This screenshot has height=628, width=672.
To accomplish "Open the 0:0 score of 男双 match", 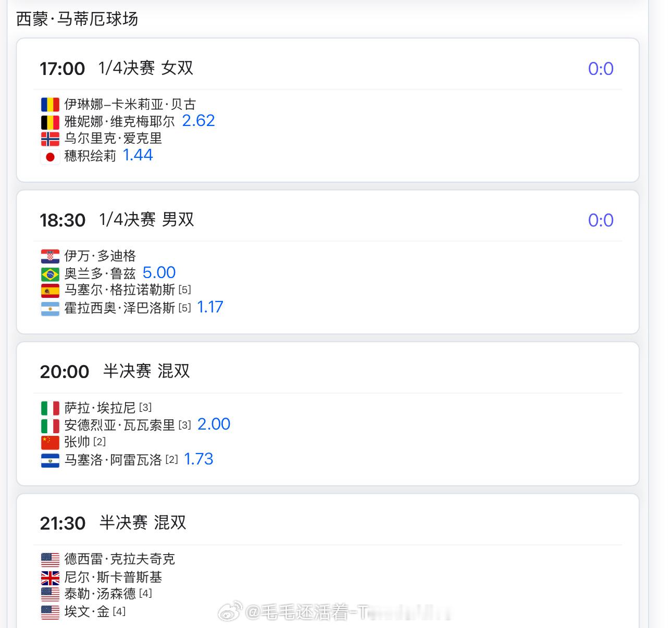I will click(601, 220).
